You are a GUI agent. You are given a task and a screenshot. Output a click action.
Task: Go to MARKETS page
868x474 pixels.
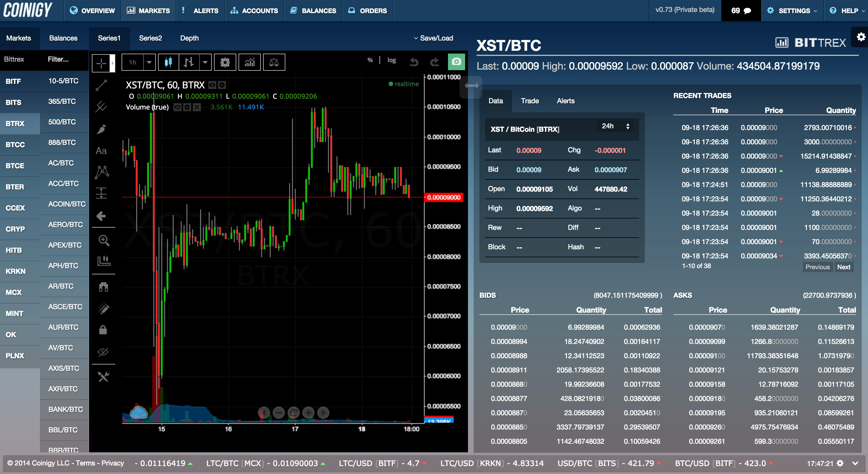tap(148, 11)
